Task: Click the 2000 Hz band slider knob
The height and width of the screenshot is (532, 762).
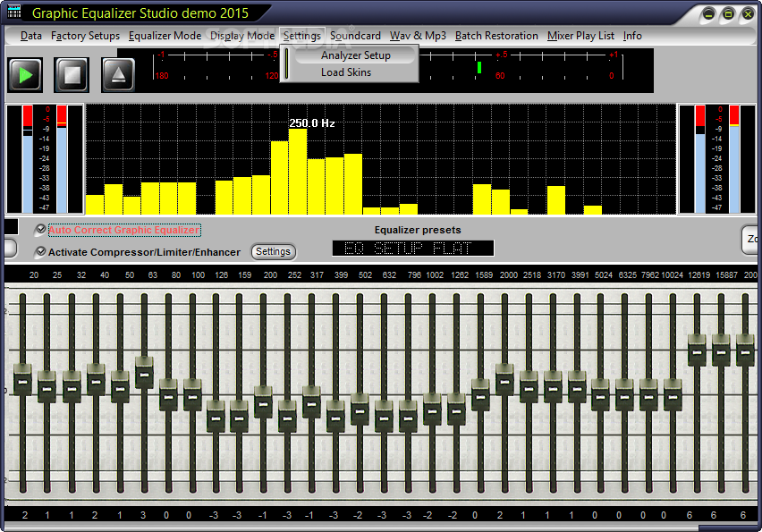Action: (504, 379)
